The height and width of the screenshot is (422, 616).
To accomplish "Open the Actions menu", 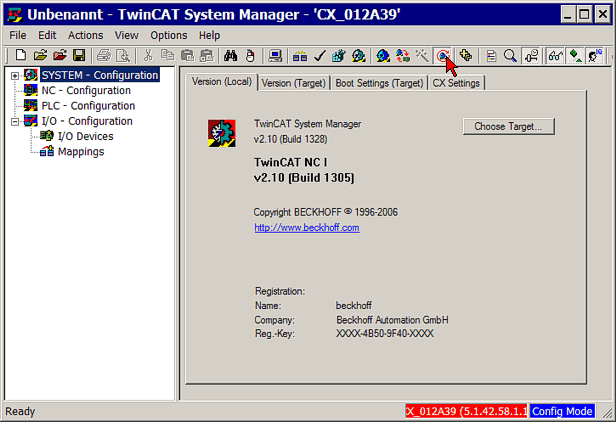I will tap(86, 35).
